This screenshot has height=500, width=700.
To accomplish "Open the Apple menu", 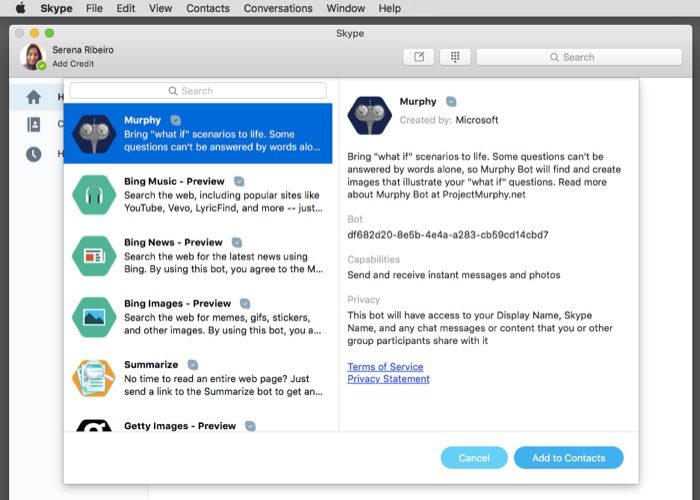I will point(20,8).
